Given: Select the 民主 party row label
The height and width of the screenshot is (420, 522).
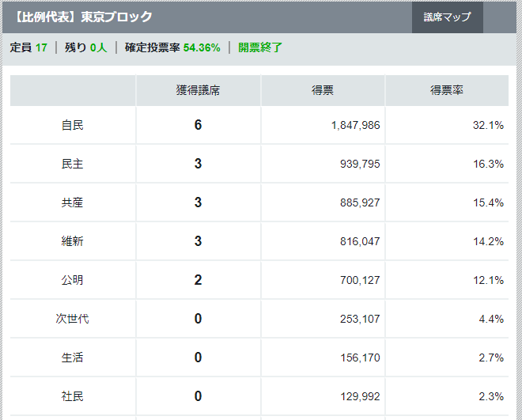Looking at the screenshot, I should (x=72, y=164).
